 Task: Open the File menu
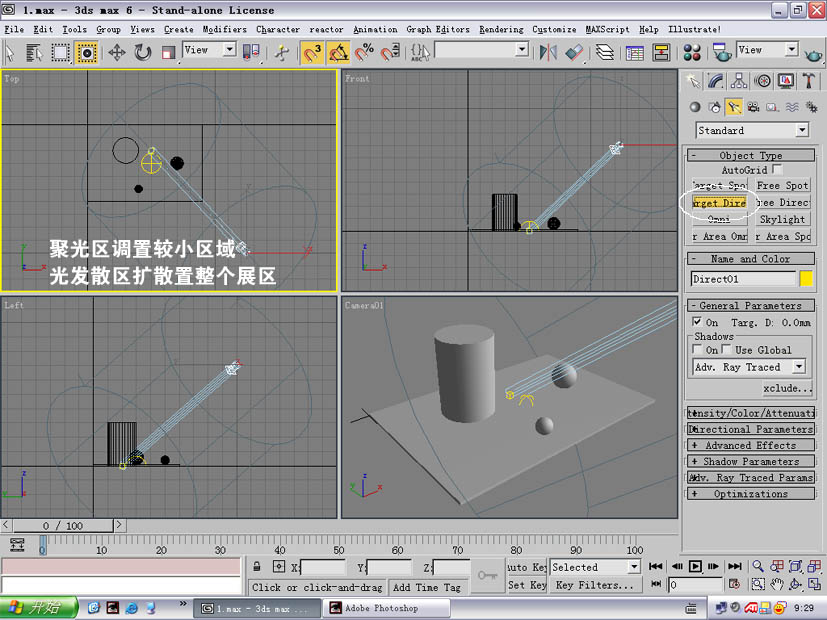[14, 30]
